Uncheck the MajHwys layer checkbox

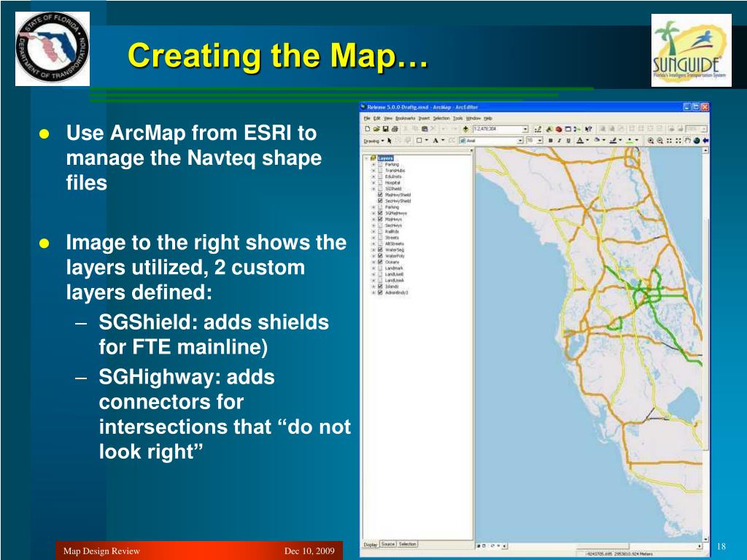tap(380, 219)
